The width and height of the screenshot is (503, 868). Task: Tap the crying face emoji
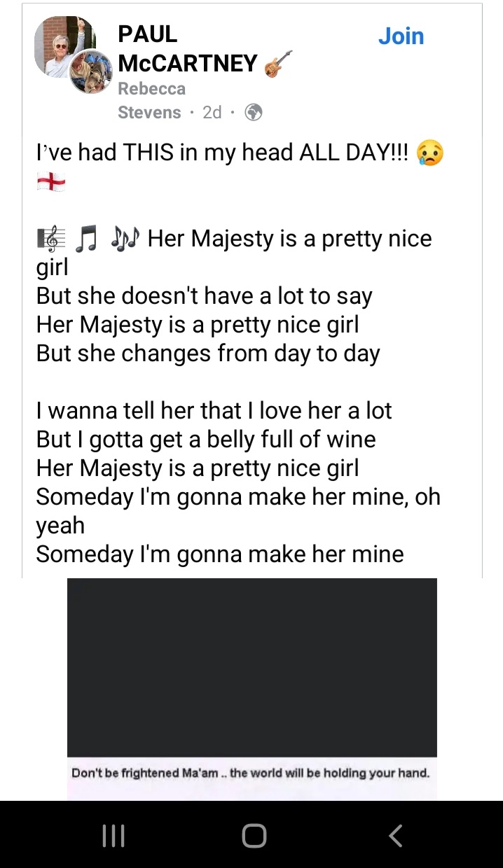[x=429, y=153]
